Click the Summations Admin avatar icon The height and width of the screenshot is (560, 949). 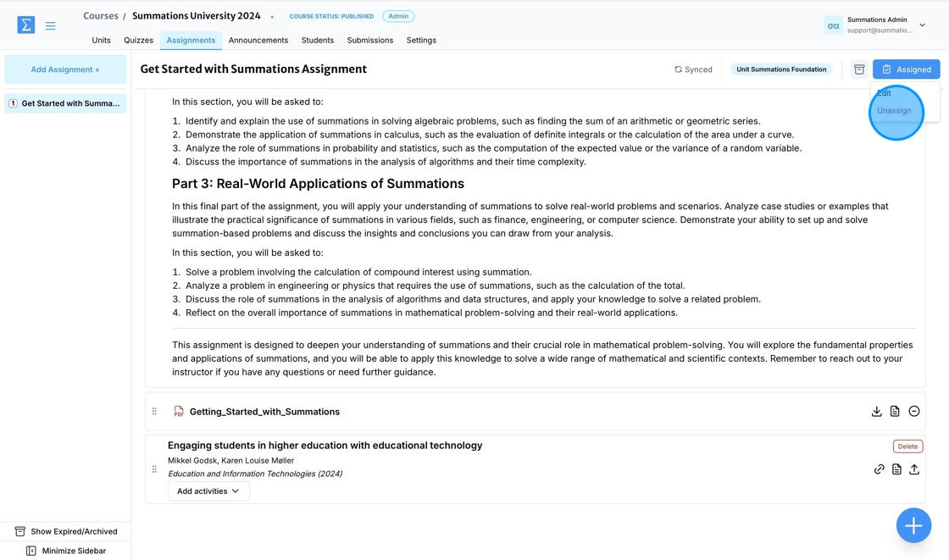click(833, 25)
